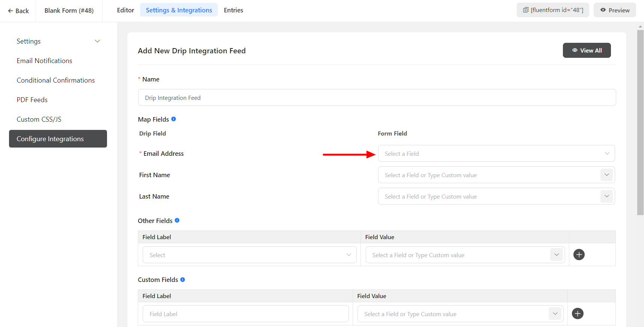The image size is (644, 327).
Task: Click the Back arrow
Action: coord(11,11)
